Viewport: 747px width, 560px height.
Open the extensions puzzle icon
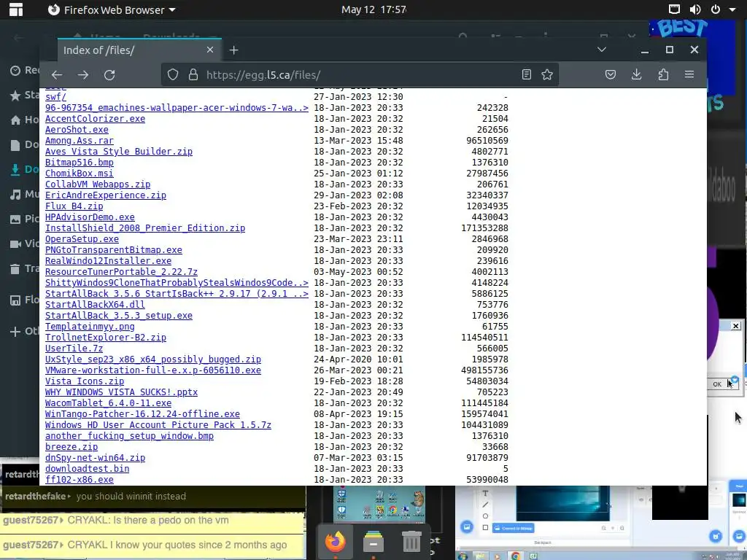(x=663, y=75)
